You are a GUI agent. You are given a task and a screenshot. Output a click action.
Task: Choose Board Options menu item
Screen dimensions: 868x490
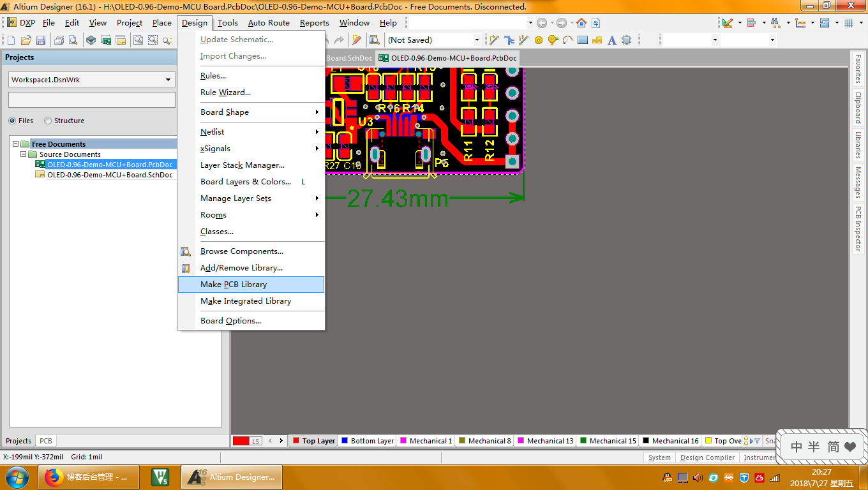coord(251,321)
